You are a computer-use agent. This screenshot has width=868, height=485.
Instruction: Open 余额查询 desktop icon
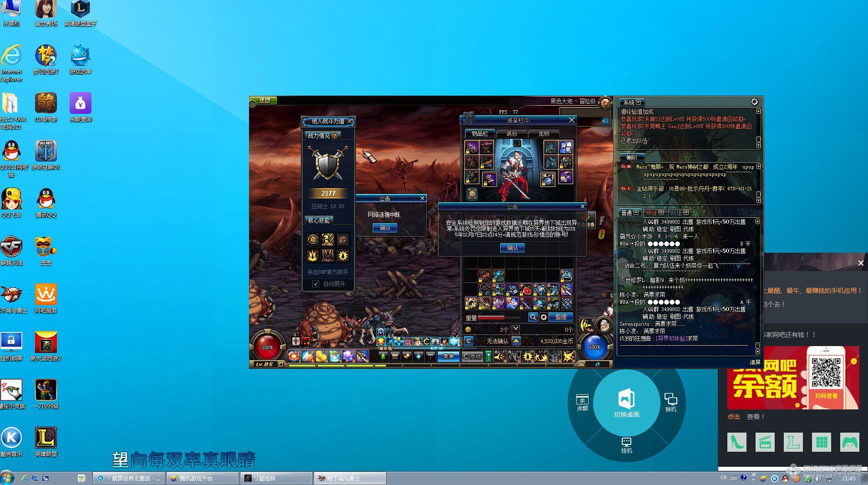pos(81,107)
